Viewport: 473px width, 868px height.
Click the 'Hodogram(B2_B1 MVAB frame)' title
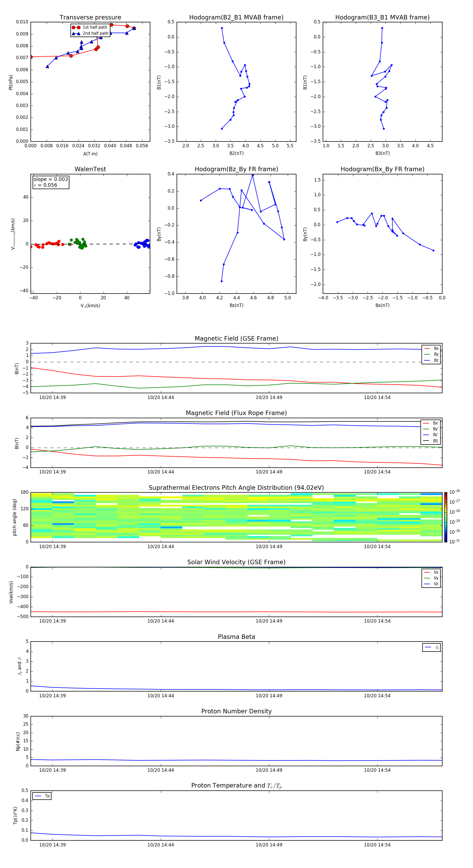[x=236, y=18]
